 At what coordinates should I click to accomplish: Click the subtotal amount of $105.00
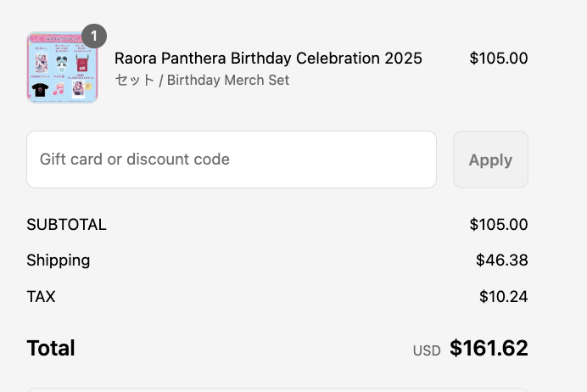[498, 225]
